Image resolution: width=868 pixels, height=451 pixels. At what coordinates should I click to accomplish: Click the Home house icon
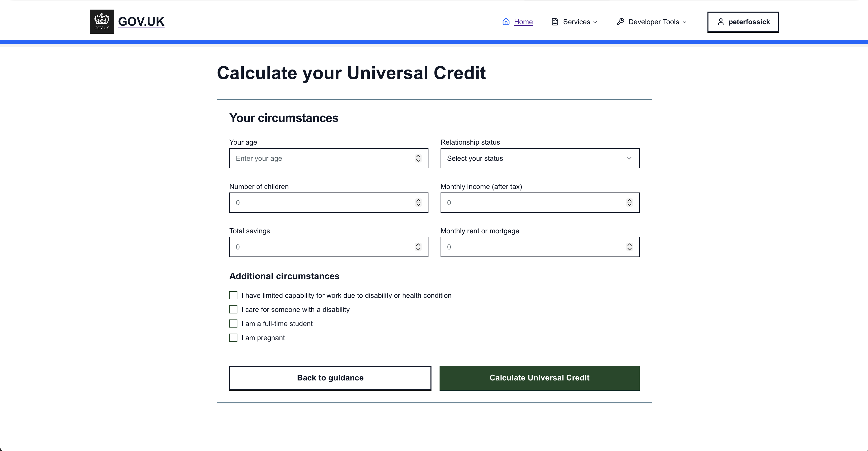click(x=506, y=22)
